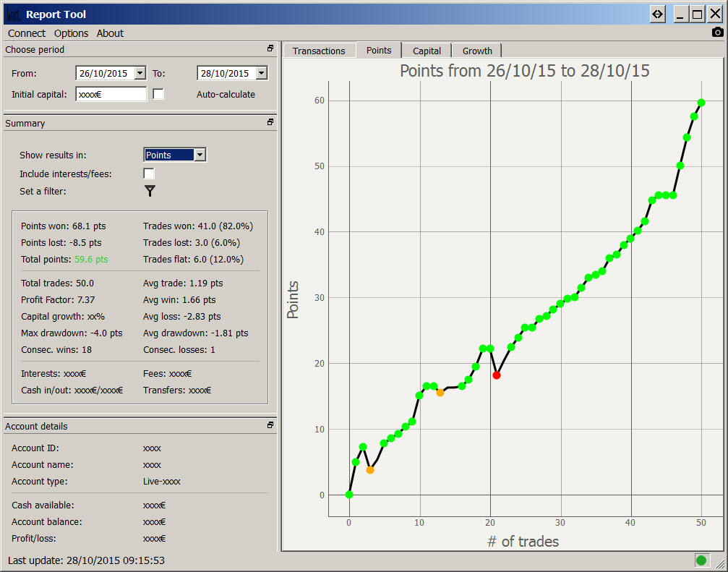The width and height of the screenshot is (728, 572).
Task: Switch to the Transactions tab
Action: (319, 51)
